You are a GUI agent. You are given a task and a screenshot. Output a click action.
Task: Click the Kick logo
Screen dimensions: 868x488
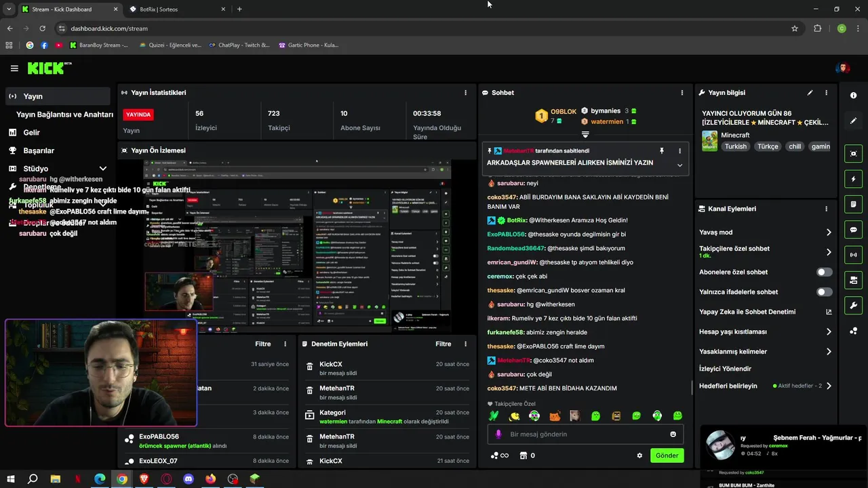[x=49, y=68]
